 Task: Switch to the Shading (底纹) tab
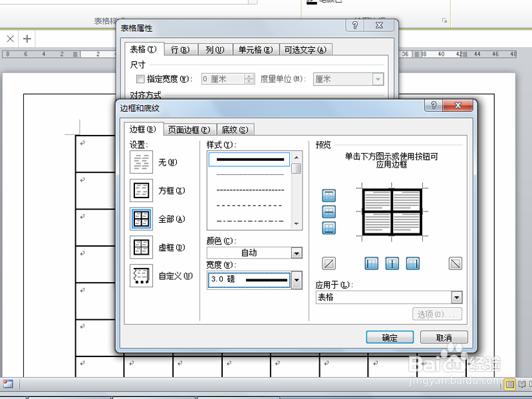pyautogui.click(x=235, y=130)
